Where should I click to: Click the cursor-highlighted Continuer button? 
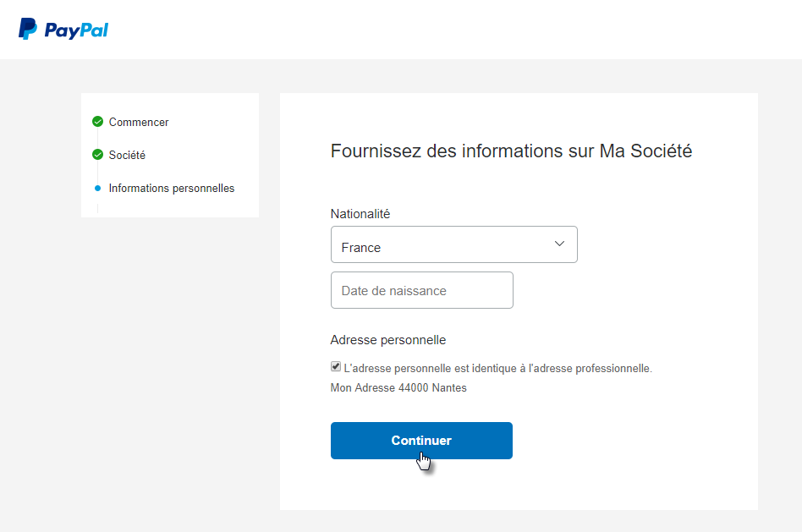[420, 440]
